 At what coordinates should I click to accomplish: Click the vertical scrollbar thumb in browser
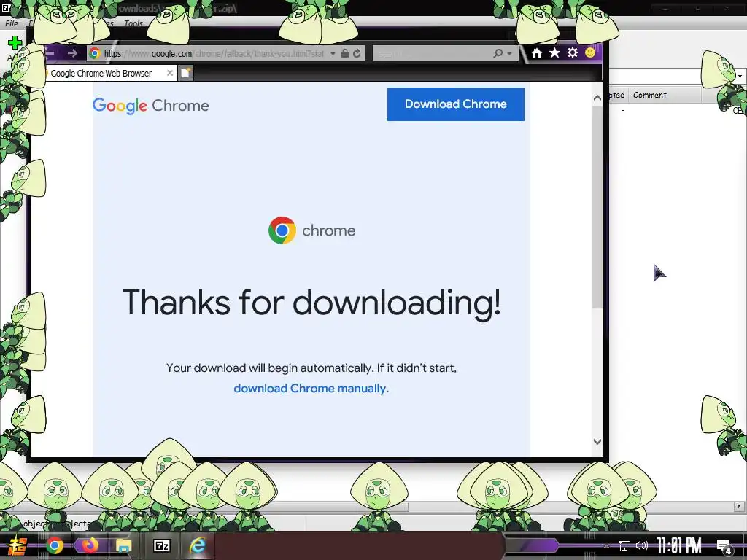click(x=597, y=207)
